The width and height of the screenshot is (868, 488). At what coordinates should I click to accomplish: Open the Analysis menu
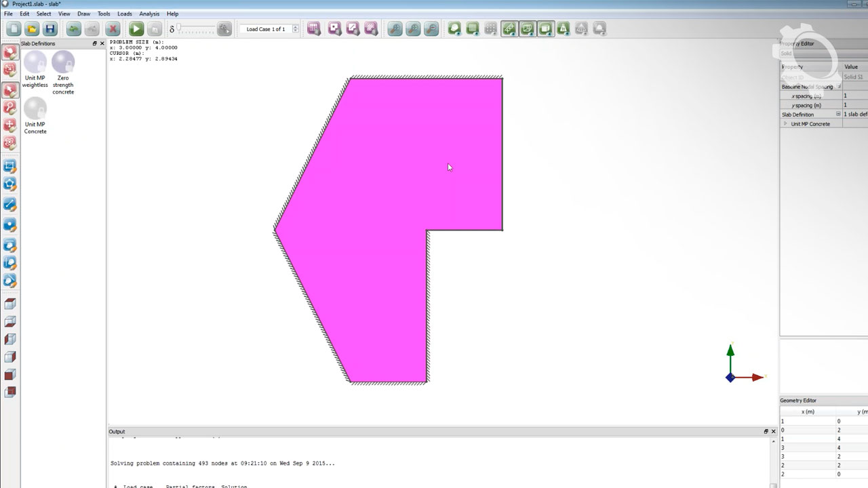pyautogui.click(x=149, y=14)
